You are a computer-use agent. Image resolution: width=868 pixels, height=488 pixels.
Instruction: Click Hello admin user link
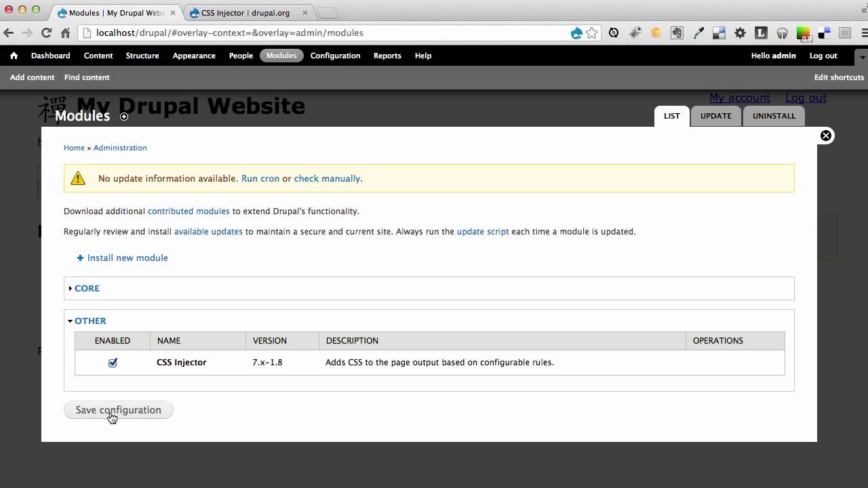[773, 56]
